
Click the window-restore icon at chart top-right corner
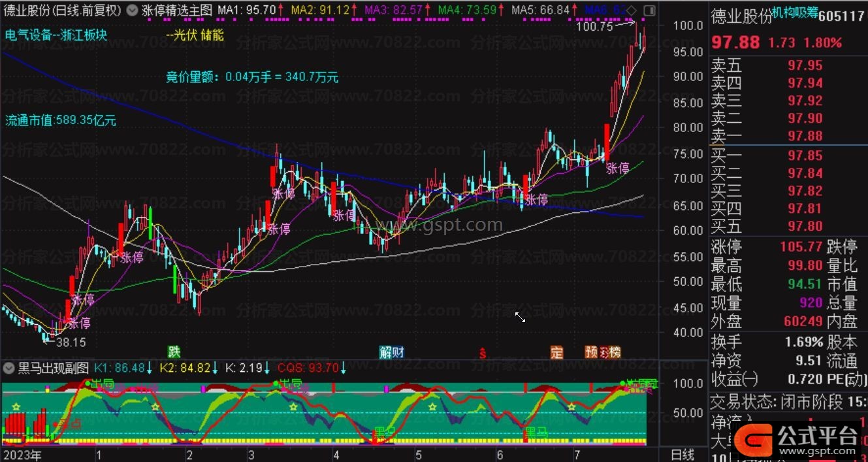pyautogui.click(x=649, y=10)
